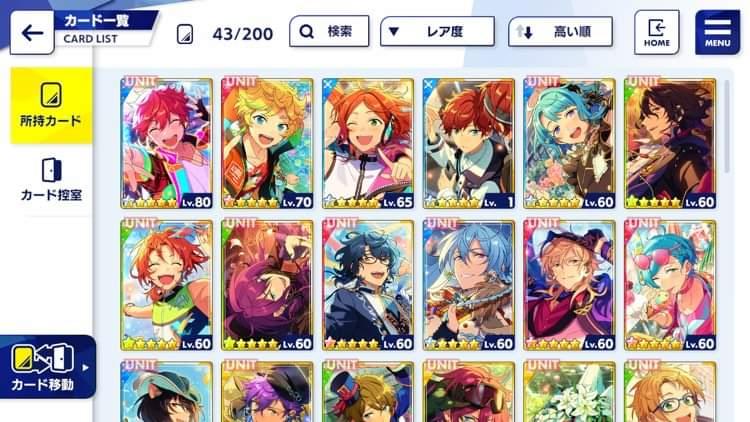Open the HOME exit icon
The height and width of the screenshot is (422, 750).
click(656, 32)
